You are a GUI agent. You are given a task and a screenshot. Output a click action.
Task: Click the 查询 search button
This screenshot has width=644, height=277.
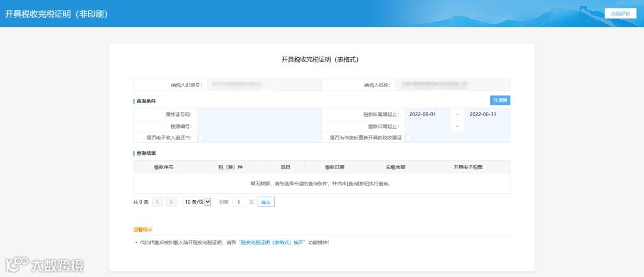(x=500, y=100)
